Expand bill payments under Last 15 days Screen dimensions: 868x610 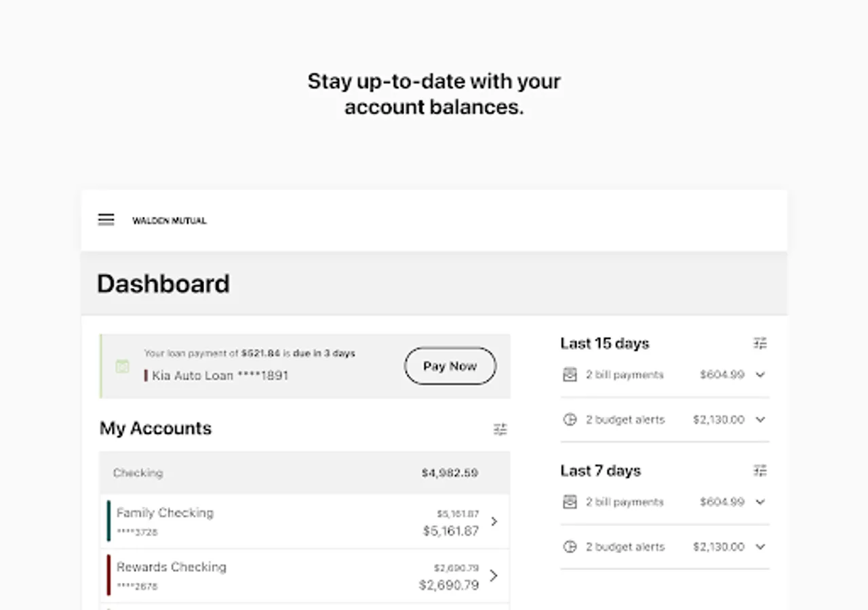pos(760,375)
